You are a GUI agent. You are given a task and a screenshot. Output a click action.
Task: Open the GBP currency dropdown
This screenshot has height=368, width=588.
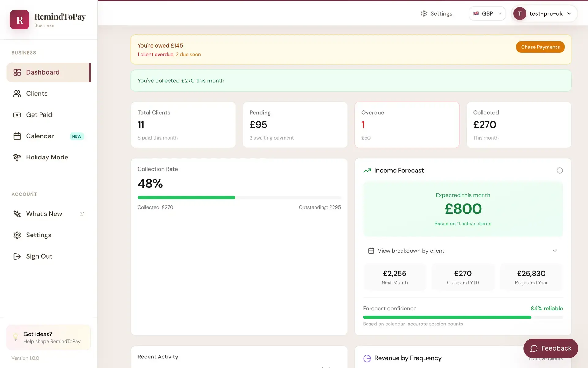click(487, 13)
